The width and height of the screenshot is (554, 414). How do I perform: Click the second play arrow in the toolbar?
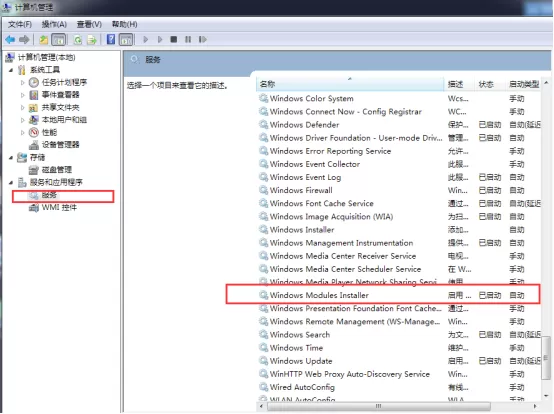pos(160,39)
